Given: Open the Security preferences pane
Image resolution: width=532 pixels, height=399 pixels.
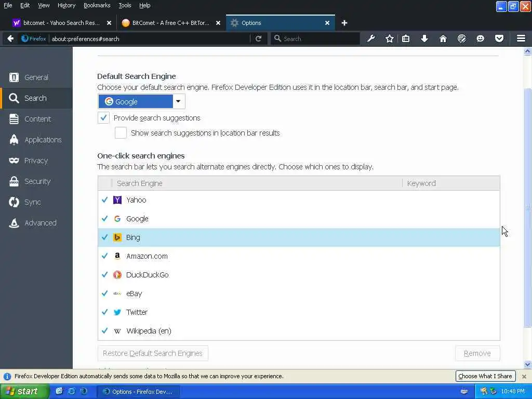Looking at the screenshot, I should [36, 181].
